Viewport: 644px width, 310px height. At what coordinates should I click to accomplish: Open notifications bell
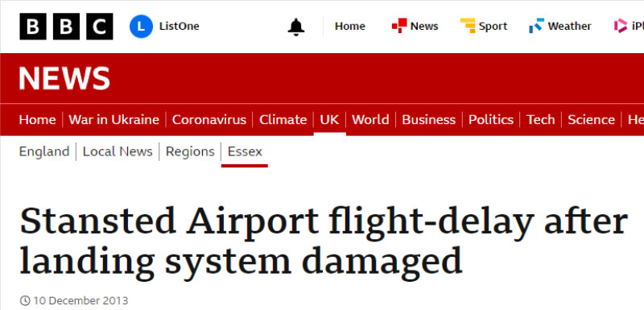[x=295, y=27]
